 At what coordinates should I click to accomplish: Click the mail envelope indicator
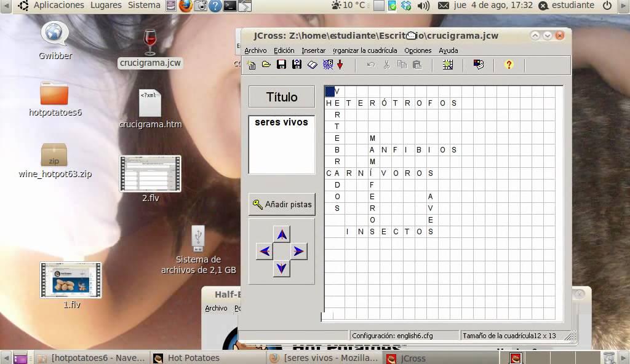click(443, 6)
